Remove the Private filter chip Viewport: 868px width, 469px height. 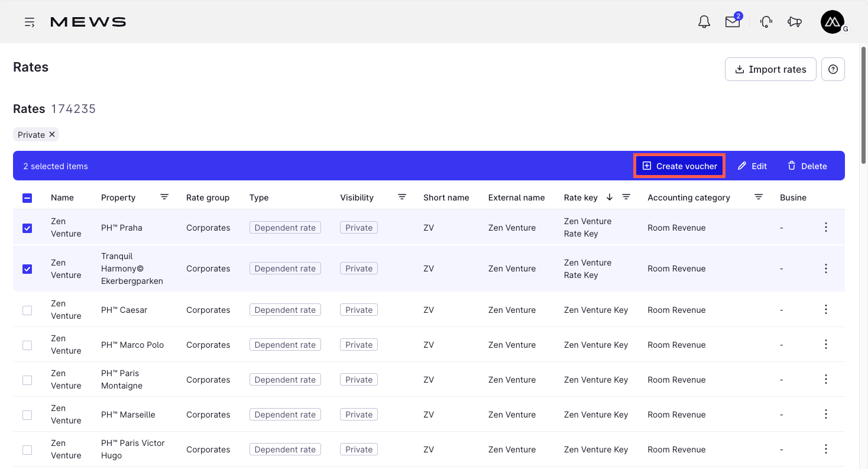(52, 134)
